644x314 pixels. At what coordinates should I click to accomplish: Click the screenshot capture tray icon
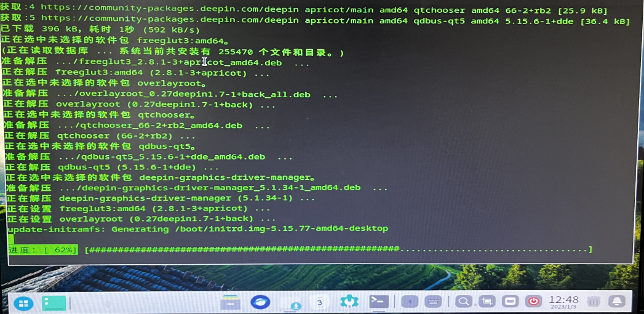[487, 301]
